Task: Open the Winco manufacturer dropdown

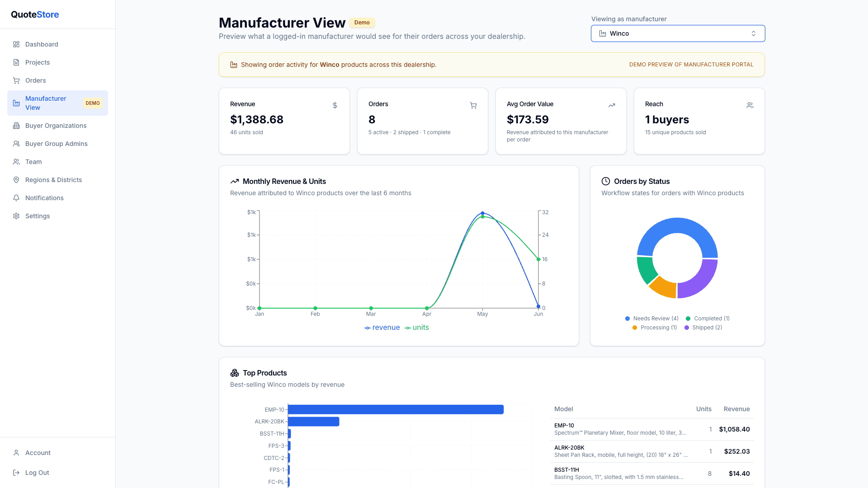Action: coord(678,33)
